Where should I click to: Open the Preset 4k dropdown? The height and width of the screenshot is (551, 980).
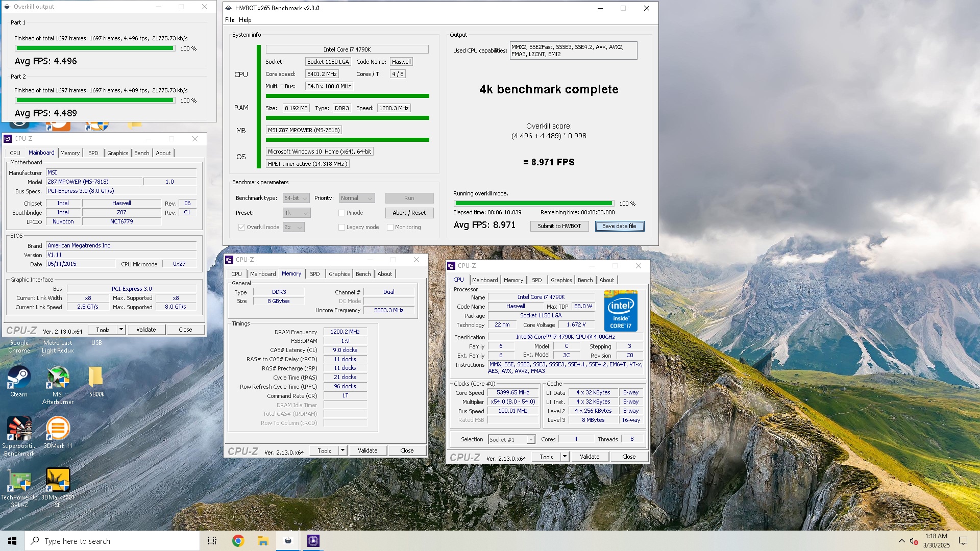click(297, 213)
